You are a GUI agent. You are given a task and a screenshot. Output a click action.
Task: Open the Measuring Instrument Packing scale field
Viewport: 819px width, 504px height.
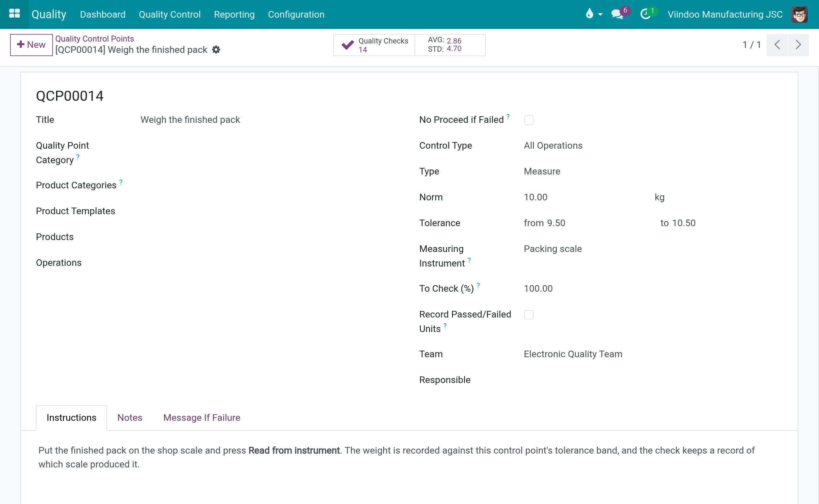point(553,249)
